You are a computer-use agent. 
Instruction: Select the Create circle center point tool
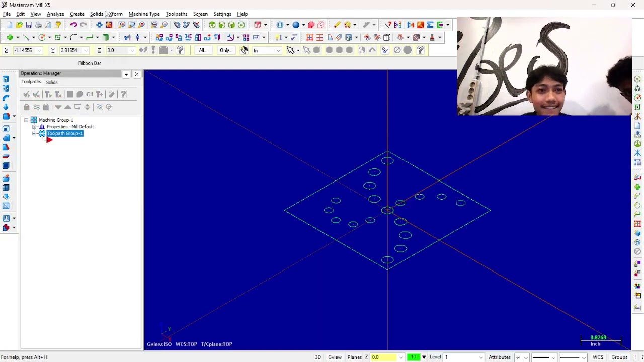42,37
